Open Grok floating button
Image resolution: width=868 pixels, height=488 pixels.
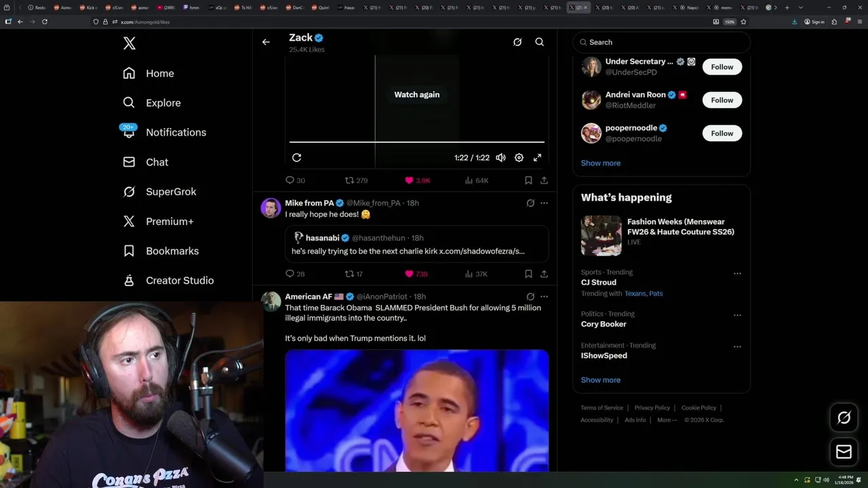click(844, 418)
